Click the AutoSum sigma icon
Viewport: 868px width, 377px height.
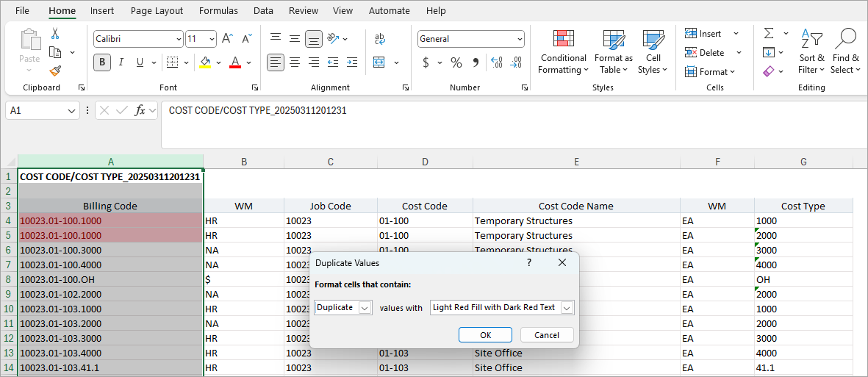(768, 34)
